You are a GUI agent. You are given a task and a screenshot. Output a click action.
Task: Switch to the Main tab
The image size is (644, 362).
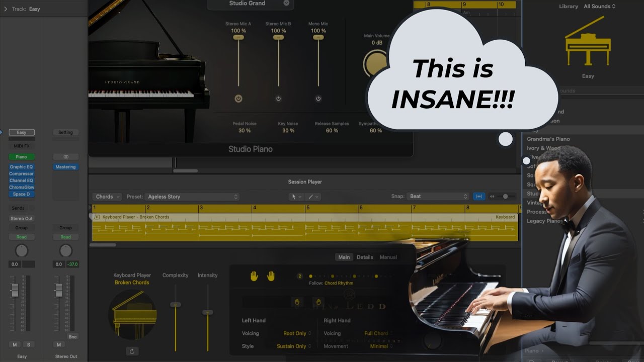pyautogui.click(x=344, y=257)
